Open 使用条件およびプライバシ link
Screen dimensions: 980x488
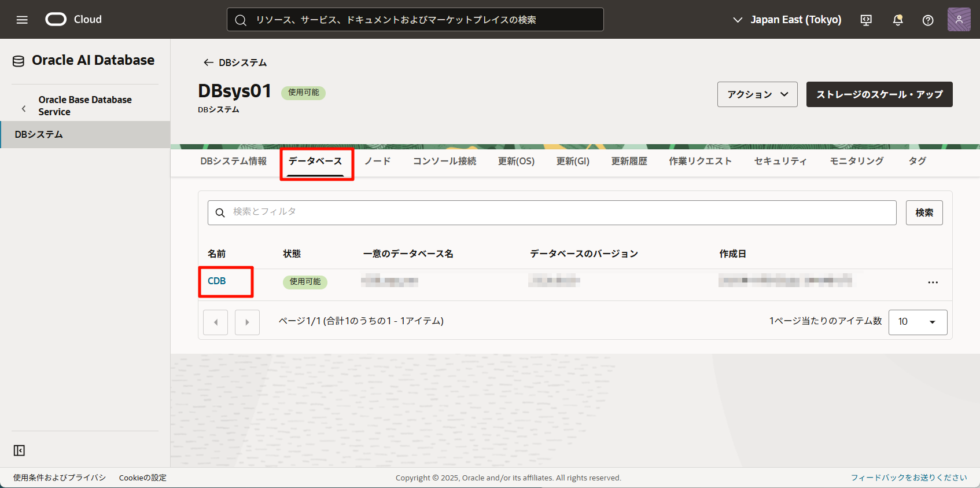coord(60,478)
